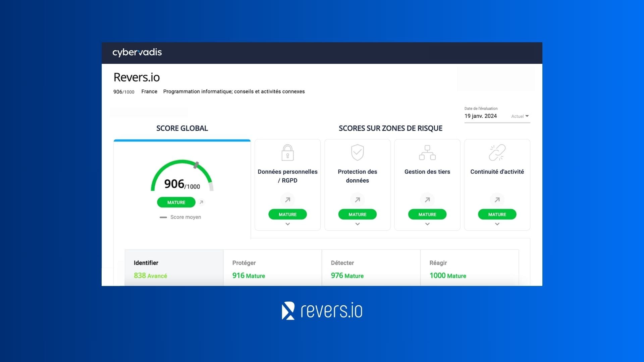Click the 906/1000 score gauge arc
644x362 pixels.
(182, 175)
